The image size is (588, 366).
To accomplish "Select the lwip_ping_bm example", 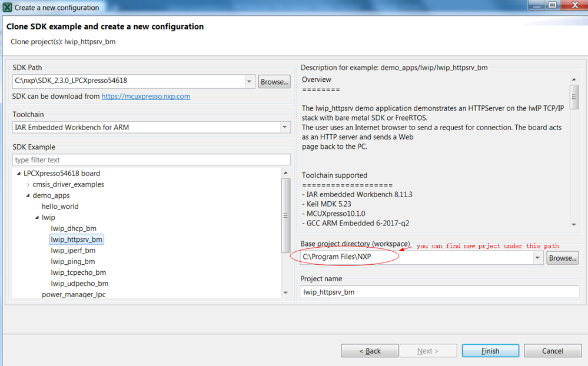I will 73,261.
